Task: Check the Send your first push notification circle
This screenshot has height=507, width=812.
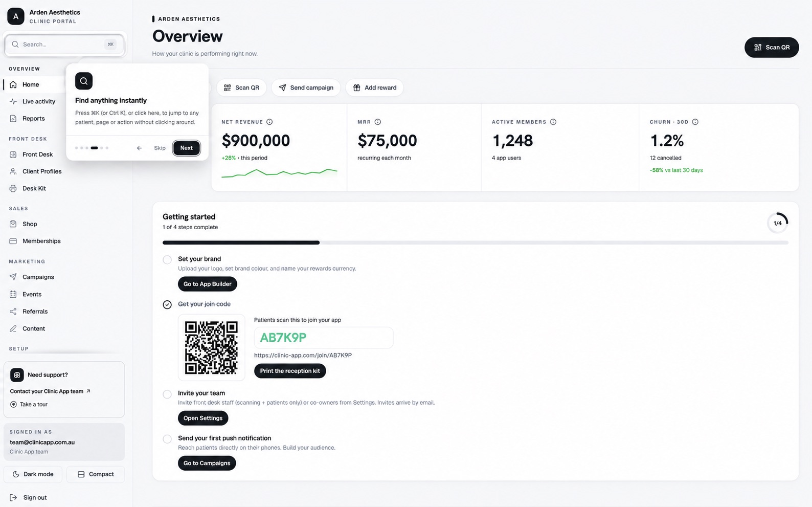Action: pos(167,439)
